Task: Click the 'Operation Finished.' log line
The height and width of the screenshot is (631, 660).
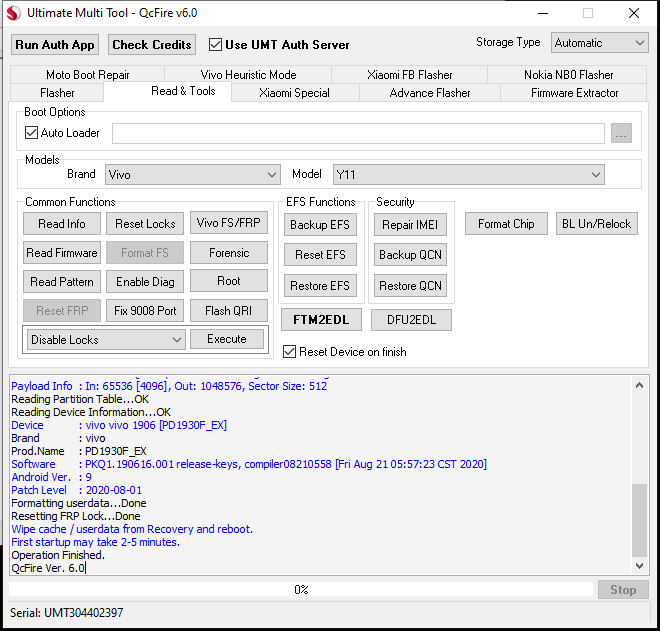Action: [x=58, y=555]
